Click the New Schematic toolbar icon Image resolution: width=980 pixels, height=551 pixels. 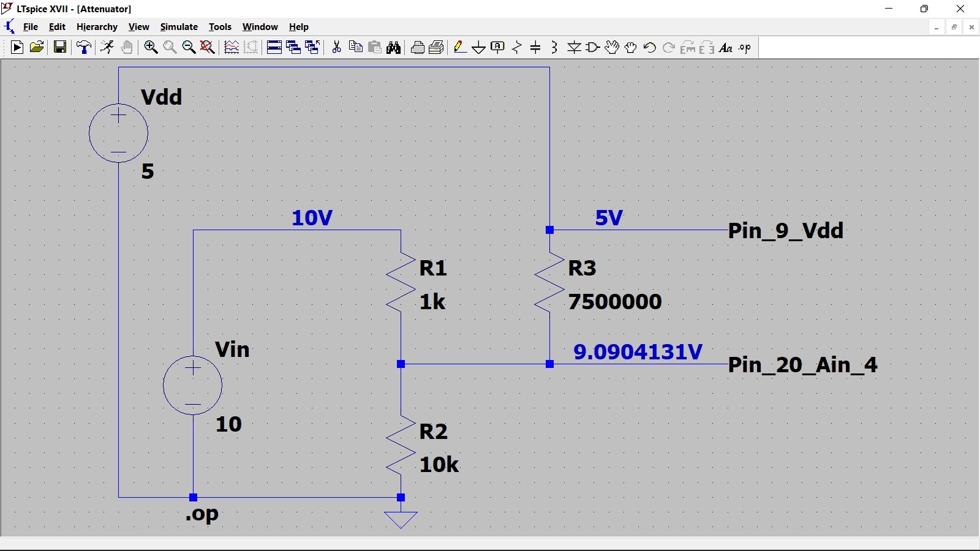(x=17, y=48)
